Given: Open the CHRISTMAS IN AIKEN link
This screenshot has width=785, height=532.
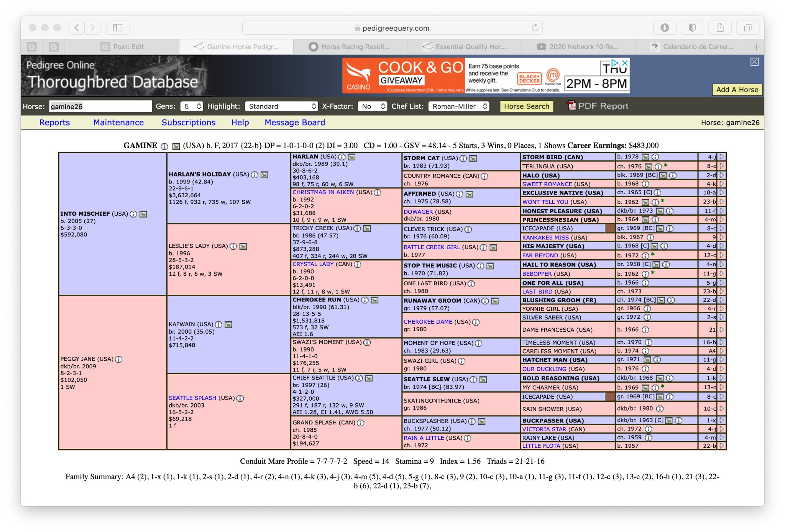Looking at the screenshot, I should pos(323,192).
